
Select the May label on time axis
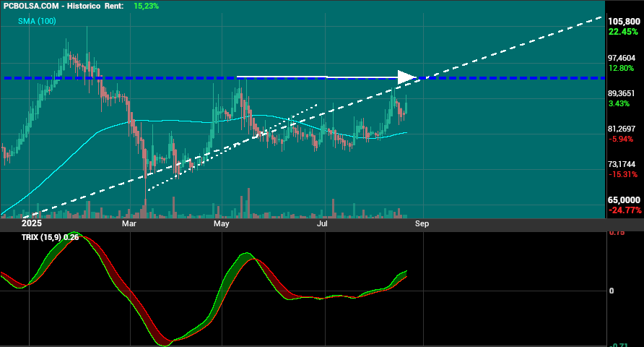pos(222,223)
